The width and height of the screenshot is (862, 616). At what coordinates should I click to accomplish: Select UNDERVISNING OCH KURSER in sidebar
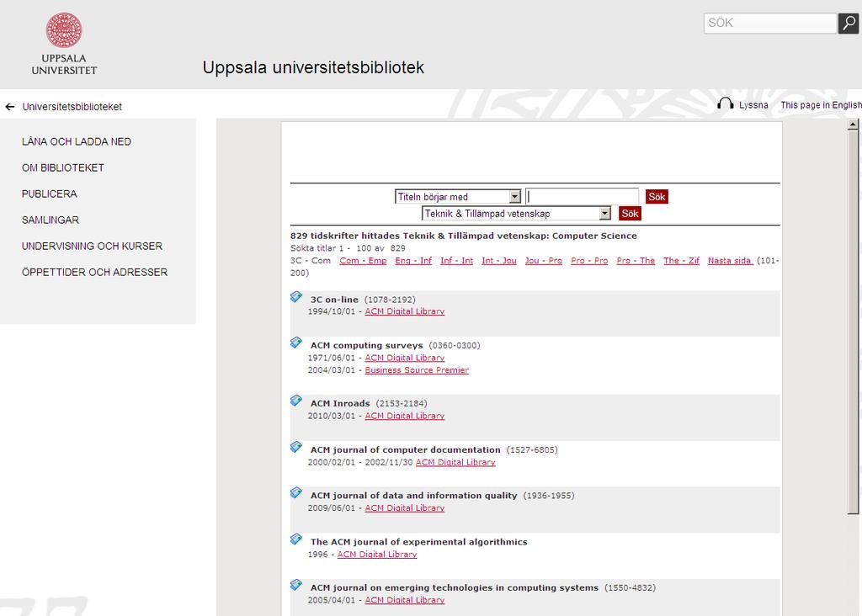(93, 247)
